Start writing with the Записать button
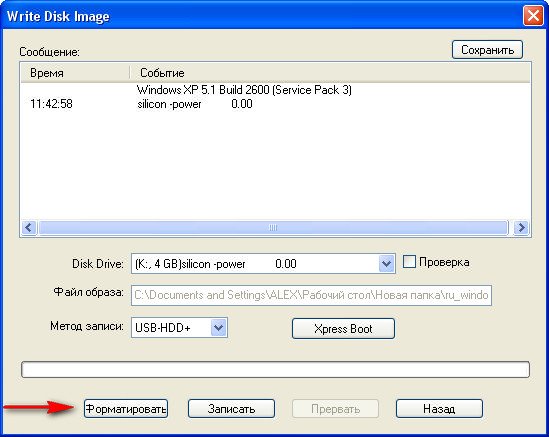The image size is (549, 437). tap(231, 409)
